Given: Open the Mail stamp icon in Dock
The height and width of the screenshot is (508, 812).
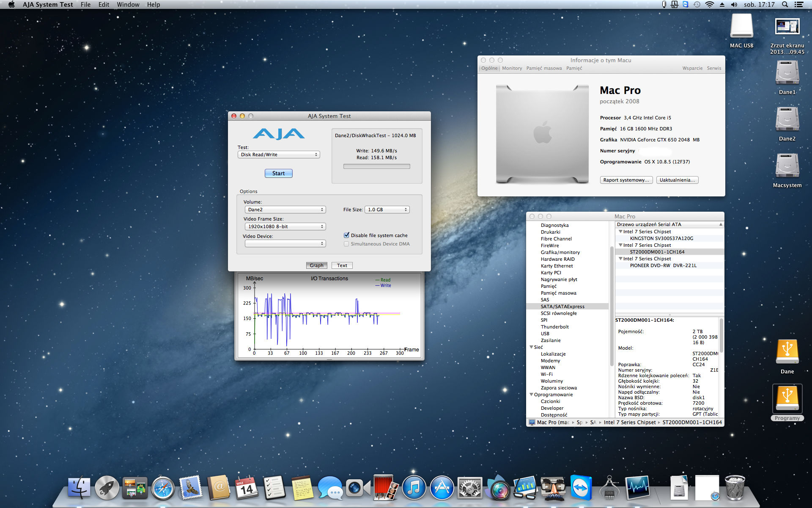Looking at the screenshot, I should 191,488.
